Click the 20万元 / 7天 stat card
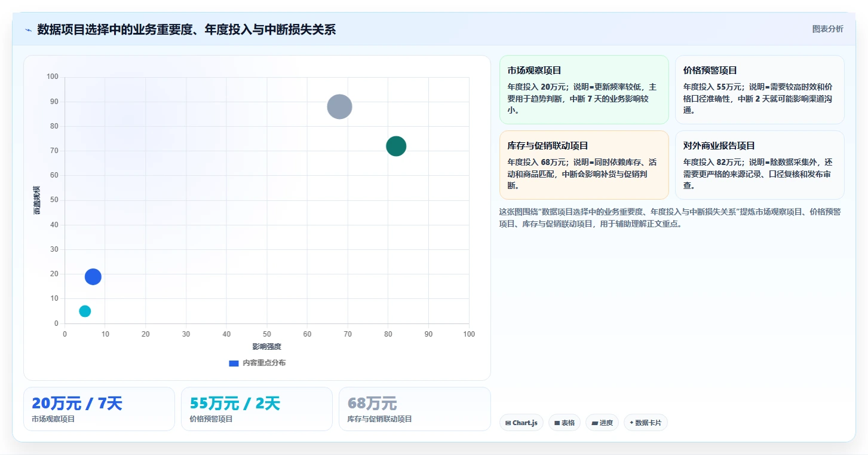The image size is (868, 455). (99, 409)
